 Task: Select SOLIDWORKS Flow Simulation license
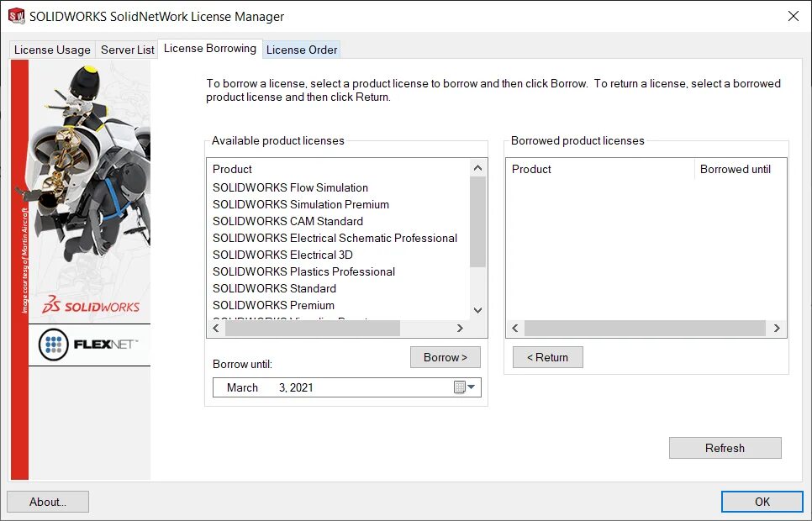[x=290, y=187]
